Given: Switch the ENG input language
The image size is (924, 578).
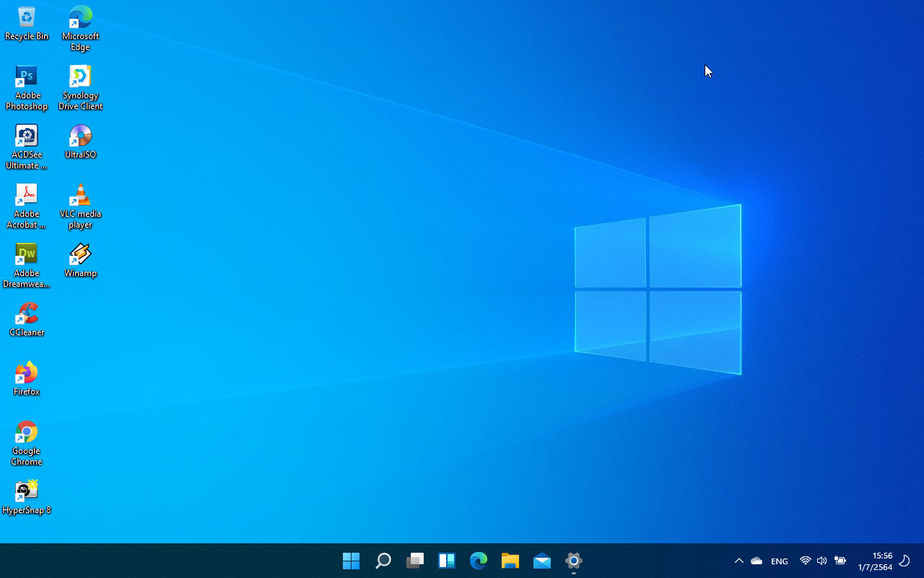Looking at the screenshot, I should pyautogui.click(x=779, y=560).
